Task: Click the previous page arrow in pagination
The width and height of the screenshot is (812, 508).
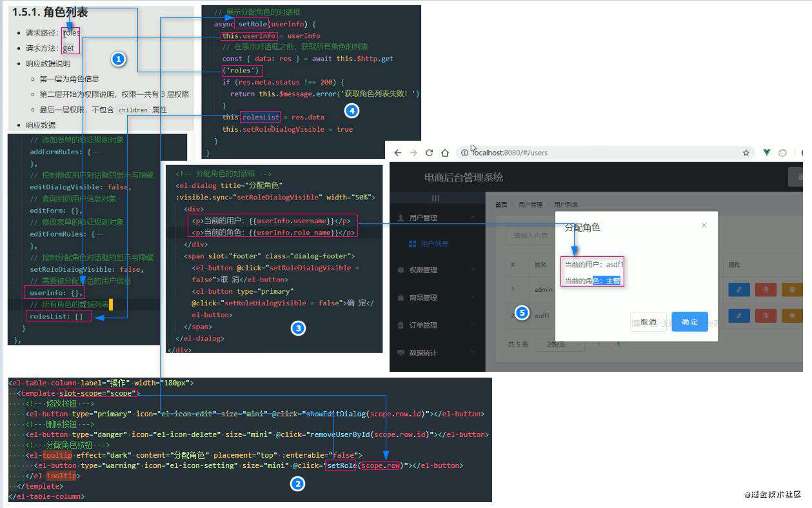Action: click(599, 345)
